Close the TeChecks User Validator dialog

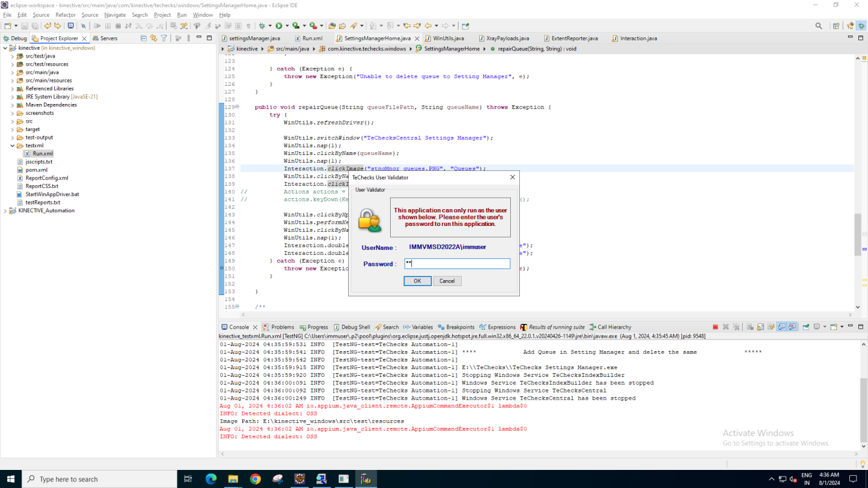point(512,177)
